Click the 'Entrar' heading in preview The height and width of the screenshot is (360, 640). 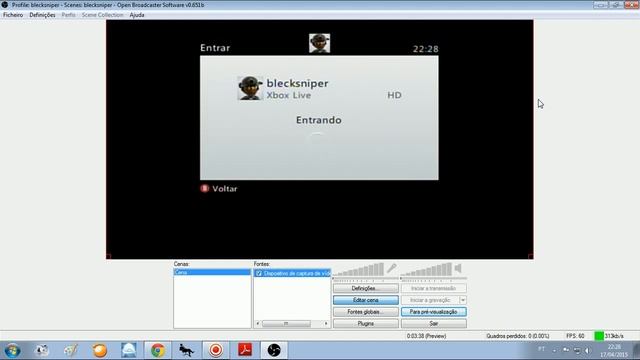pos(215,48)
